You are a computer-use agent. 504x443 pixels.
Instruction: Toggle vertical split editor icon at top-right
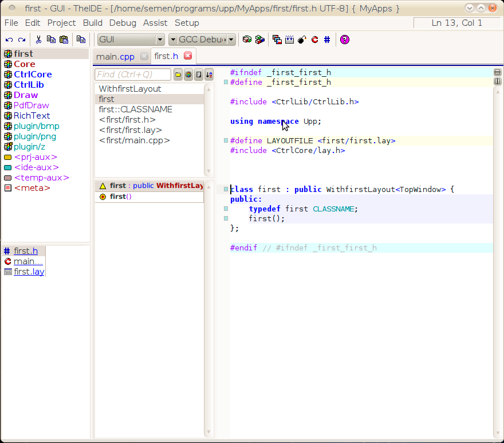click(x=497, y=82)
